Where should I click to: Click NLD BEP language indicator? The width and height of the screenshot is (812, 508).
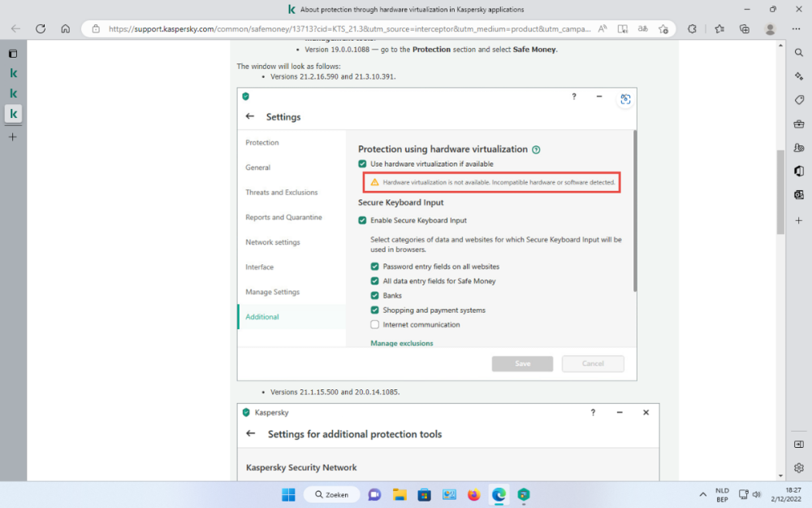[722, 494]
